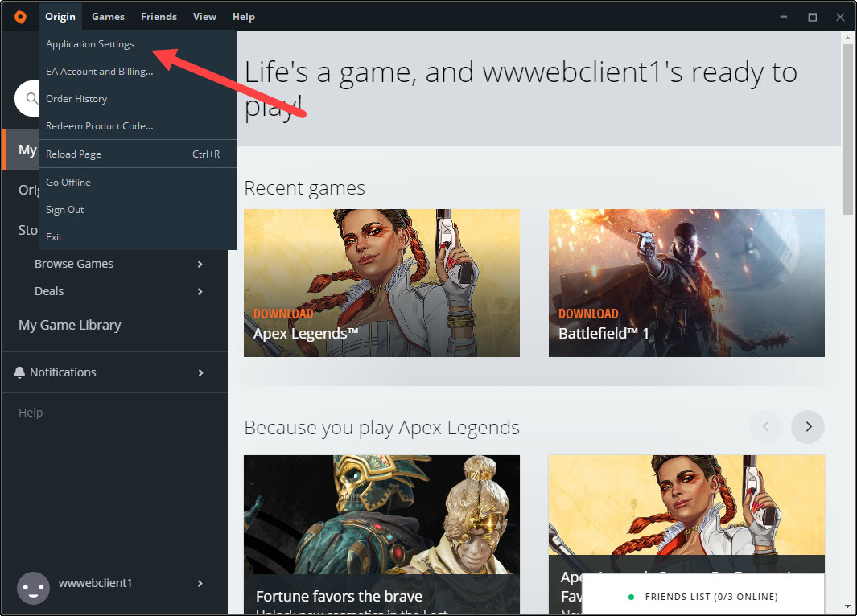Click Notifications in the sidebar
The image size is (857, 616).
63,372
